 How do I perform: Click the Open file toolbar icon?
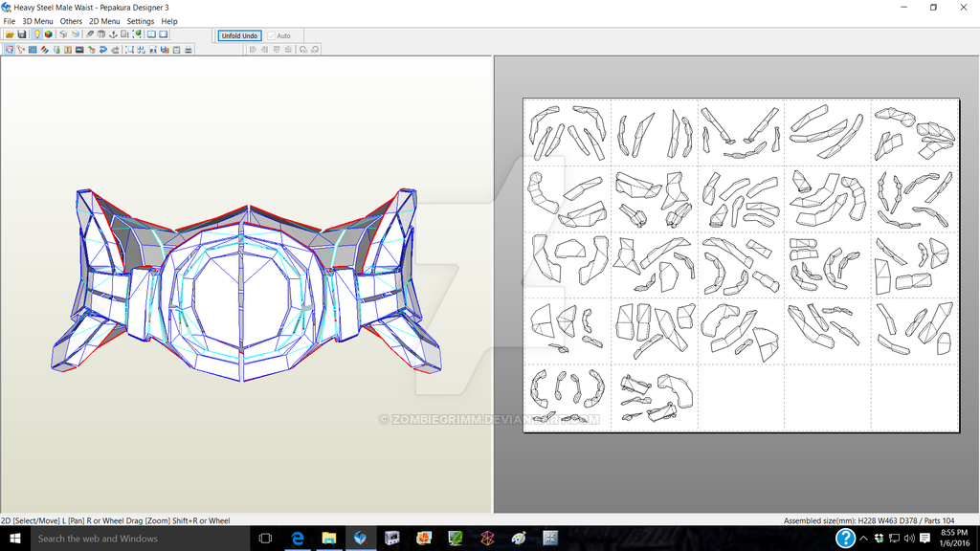[x=10, y=34]
